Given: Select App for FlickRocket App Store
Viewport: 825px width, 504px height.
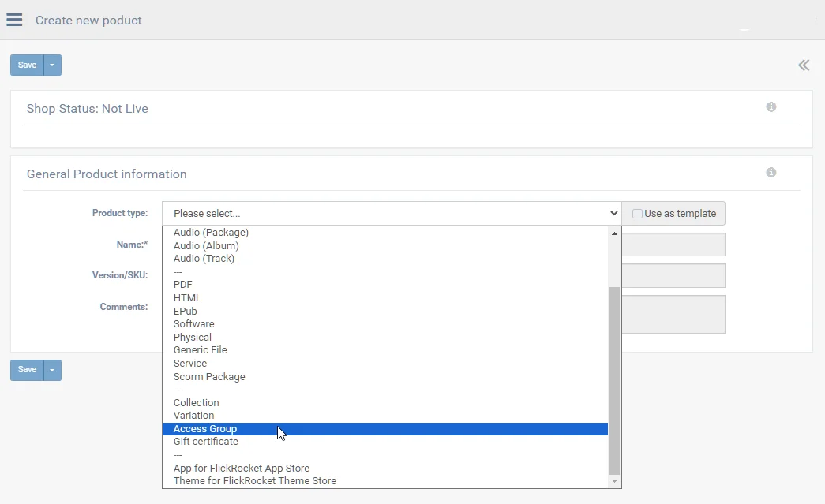Looking at the screenshot, I should [385, 468].
